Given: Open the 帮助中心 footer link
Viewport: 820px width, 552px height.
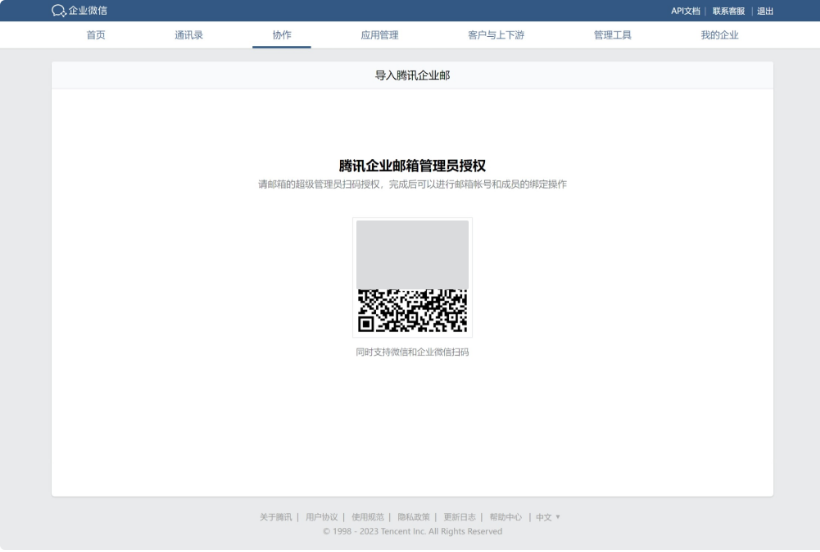Looking at the screenshot, I should point(505,517).
